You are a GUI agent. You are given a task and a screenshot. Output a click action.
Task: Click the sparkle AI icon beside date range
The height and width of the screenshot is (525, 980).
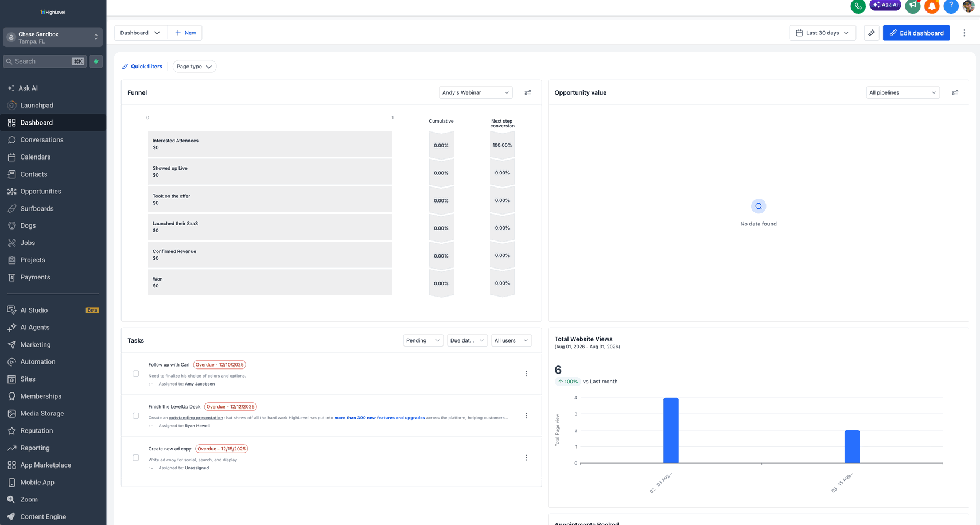pos(872,33)
